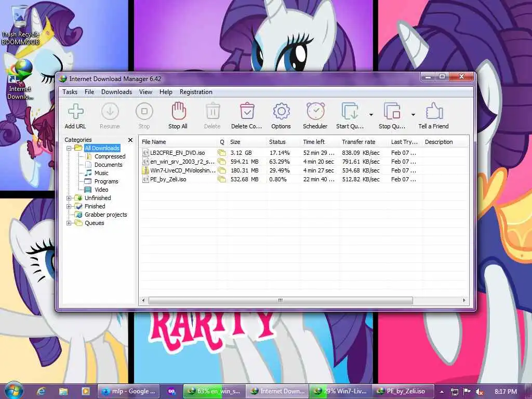
Task: Click the queue icon for PE_by_Zeli.iso
Action: (222, 179)
